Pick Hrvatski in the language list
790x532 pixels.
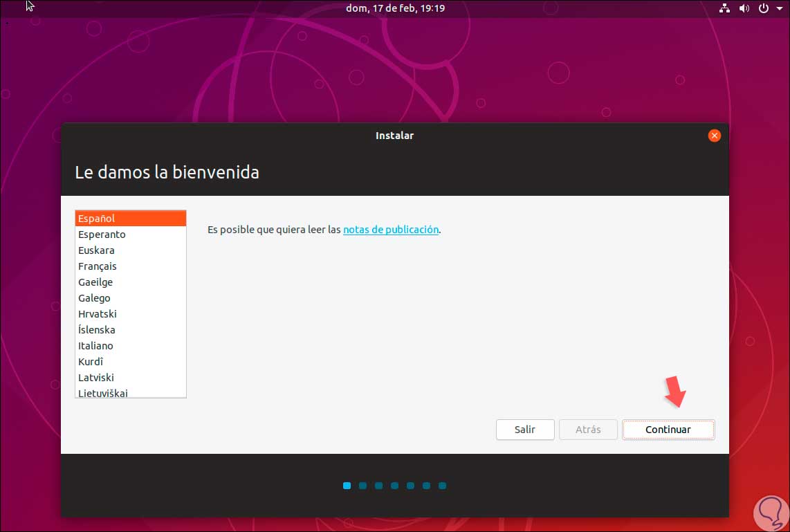(x=131, y=314)
